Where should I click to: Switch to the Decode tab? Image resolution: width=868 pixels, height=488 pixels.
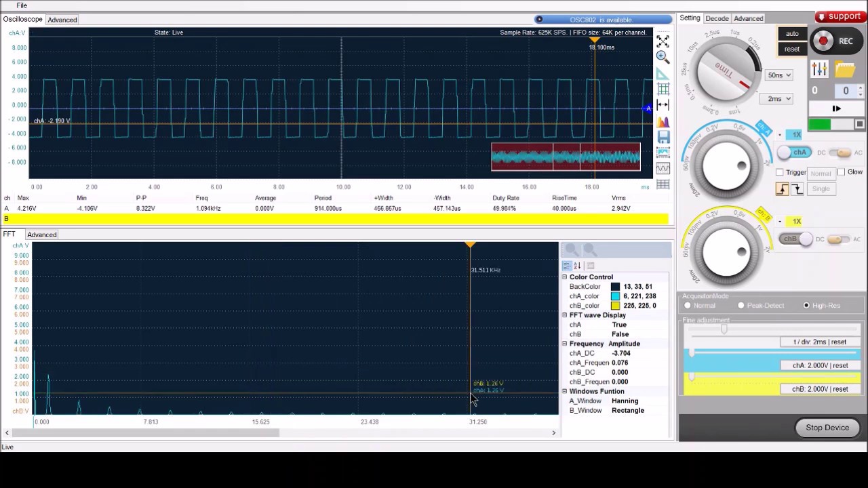(717, 18)
